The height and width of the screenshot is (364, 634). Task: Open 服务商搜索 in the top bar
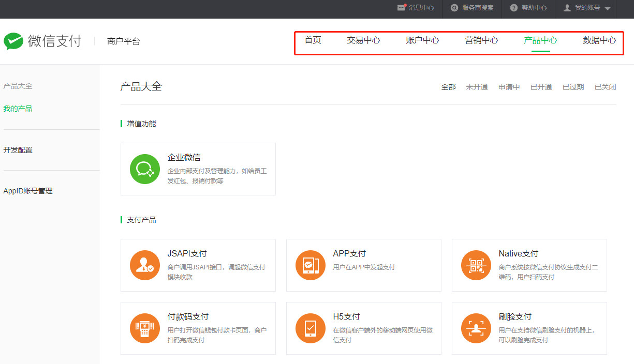pyautogui.click(x=478, y=8)
